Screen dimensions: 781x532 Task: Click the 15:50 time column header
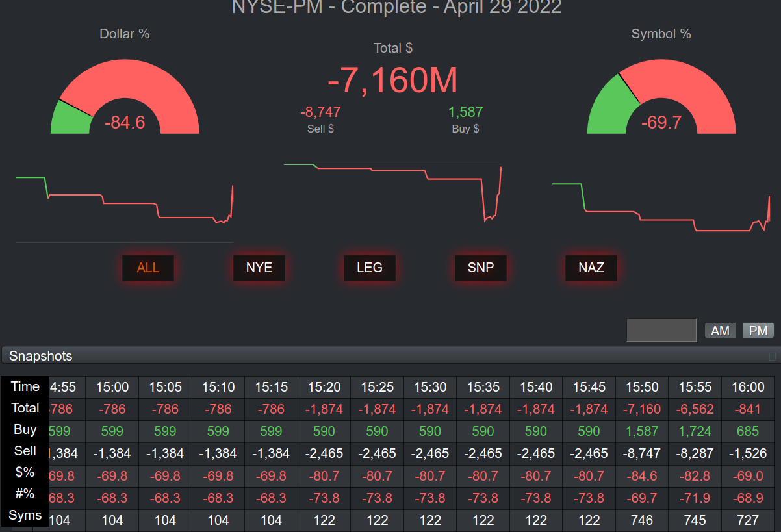[x=642, y=387]
